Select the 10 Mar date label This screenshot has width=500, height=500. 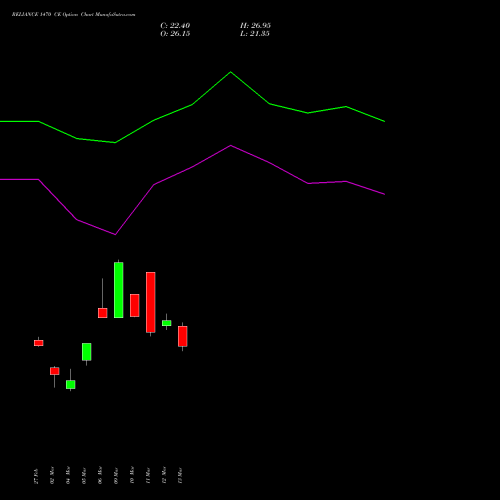(x=132, y=475)
